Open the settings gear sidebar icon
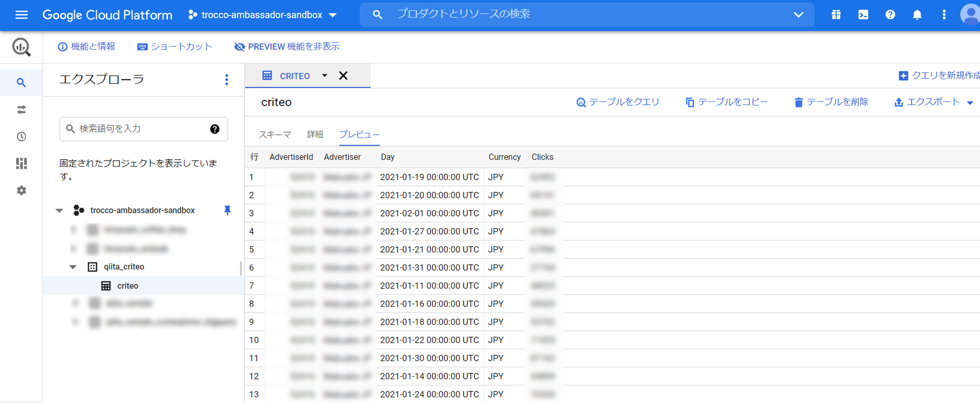 21,190
